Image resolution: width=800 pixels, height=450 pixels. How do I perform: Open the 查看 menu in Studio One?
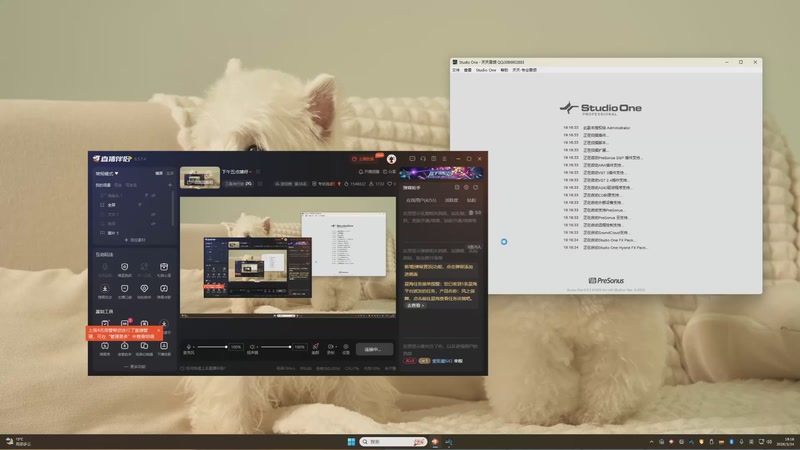(467, 70)
